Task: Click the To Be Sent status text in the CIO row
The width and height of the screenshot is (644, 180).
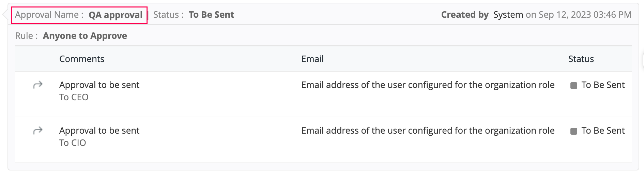Action: click(603, 131)
